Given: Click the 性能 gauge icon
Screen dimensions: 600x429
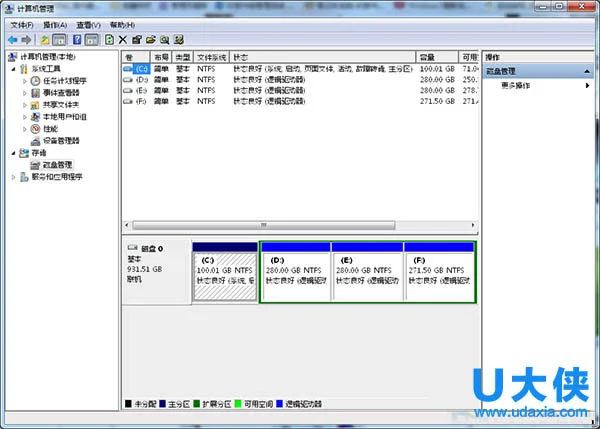Looking at the screenshot, I should coord(35,129).
